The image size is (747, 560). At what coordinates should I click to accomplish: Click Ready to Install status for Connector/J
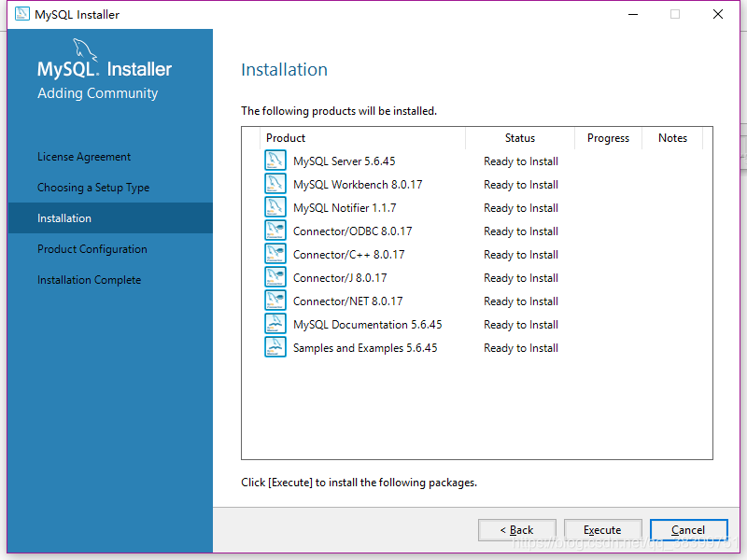pos(521,278)
